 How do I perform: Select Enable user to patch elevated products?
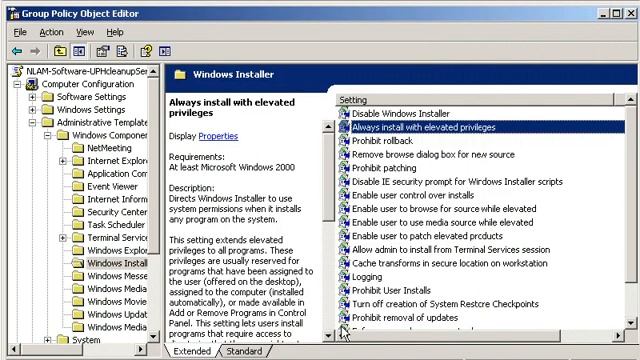click(x=427, y=236)
